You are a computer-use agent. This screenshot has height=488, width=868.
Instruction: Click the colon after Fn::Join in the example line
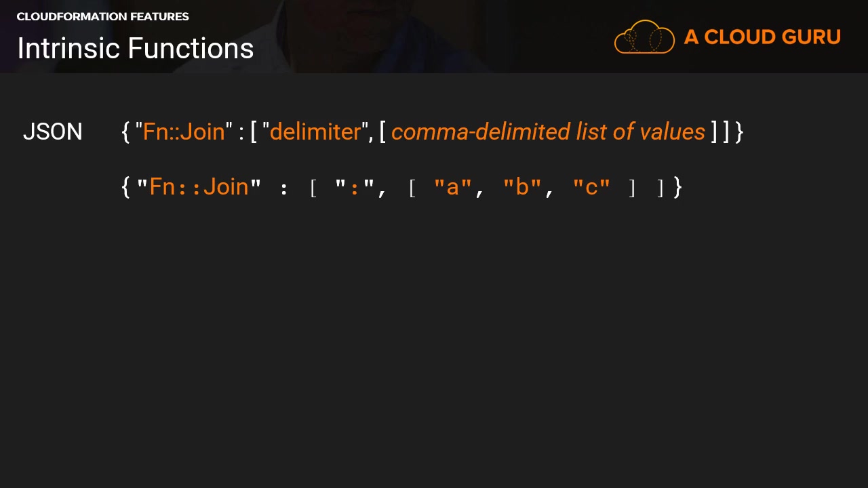click(283, 189)
